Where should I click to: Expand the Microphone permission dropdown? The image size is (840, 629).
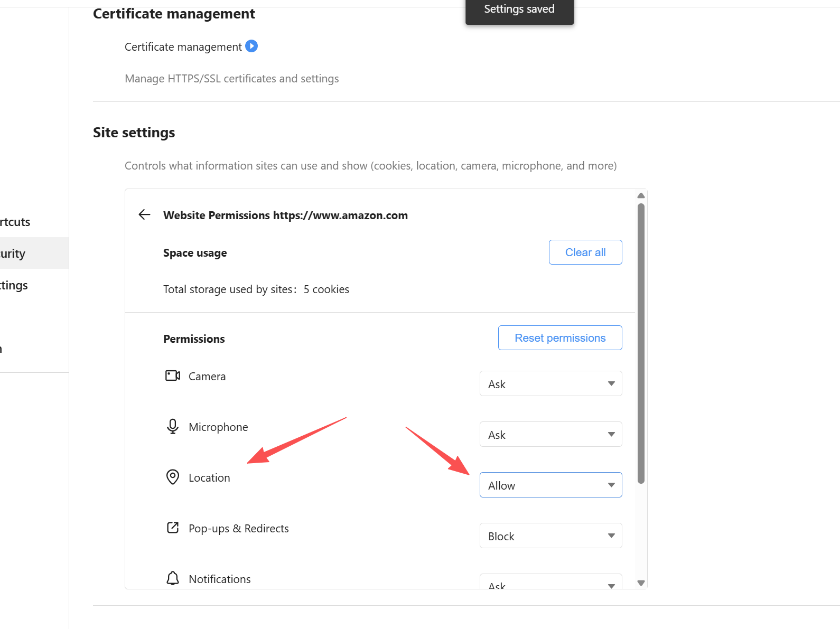[x=550, y=434]
